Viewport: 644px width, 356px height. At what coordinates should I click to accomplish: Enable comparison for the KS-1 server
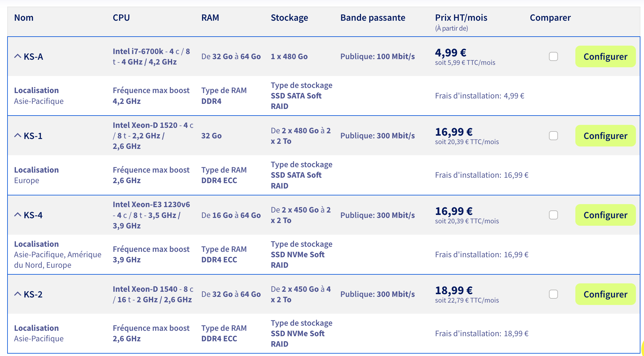[x=553, y=136]
